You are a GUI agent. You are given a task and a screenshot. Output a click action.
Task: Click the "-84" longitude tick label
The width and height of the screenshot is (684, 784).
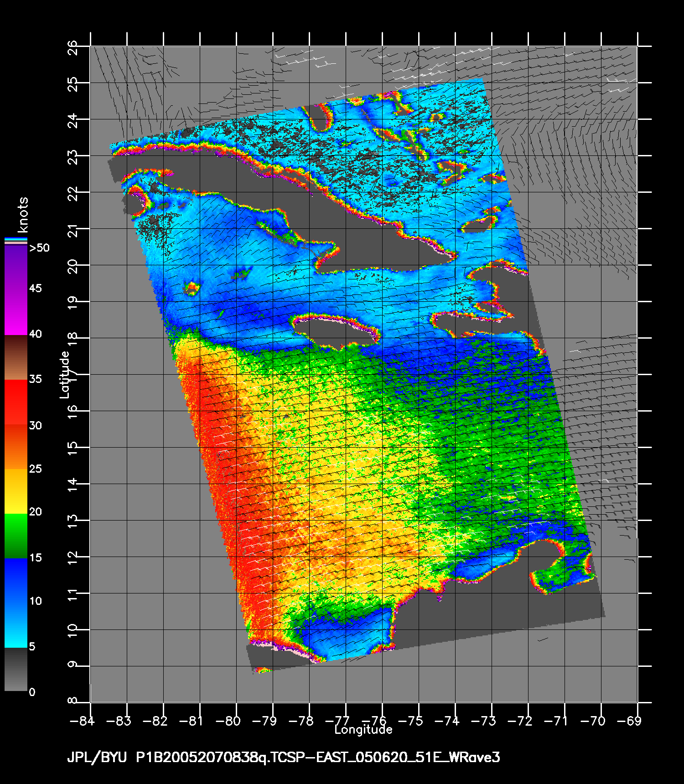click(82, 721)
